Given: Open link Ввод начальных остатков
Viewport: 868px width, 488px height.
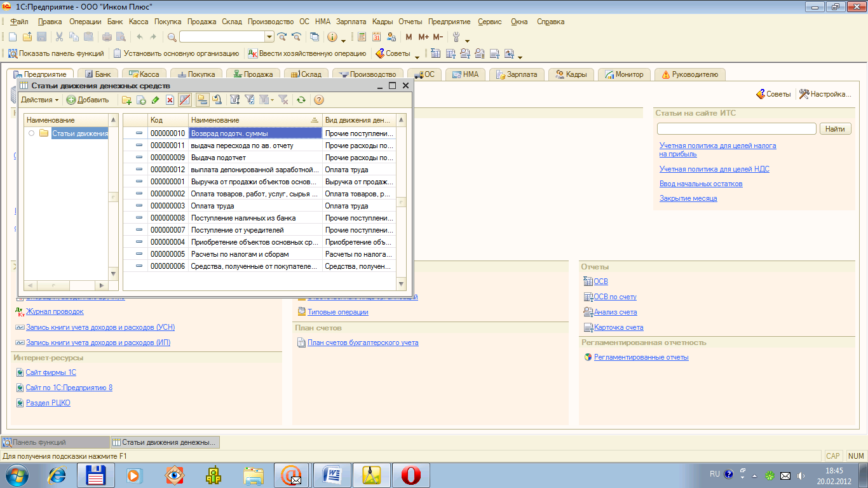Looking at the screenshot, I should [x=701, y=184].
